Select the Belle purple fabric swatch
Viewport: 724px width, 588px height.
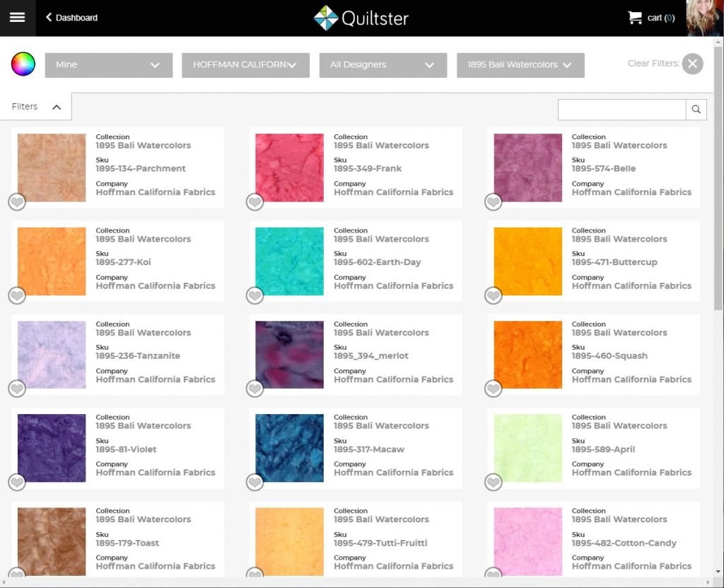[527, 167]
